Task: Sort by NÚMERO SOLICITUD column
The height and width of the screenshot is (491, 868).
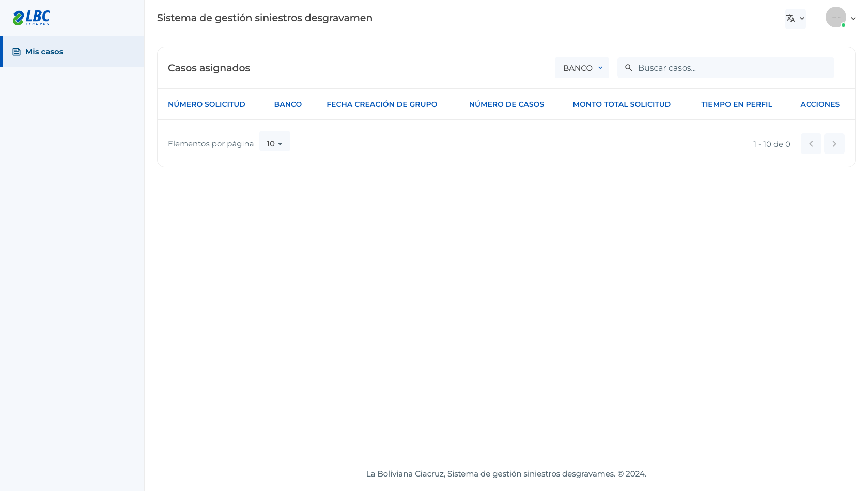Action: pyautogui.click(x=207, y=104)
